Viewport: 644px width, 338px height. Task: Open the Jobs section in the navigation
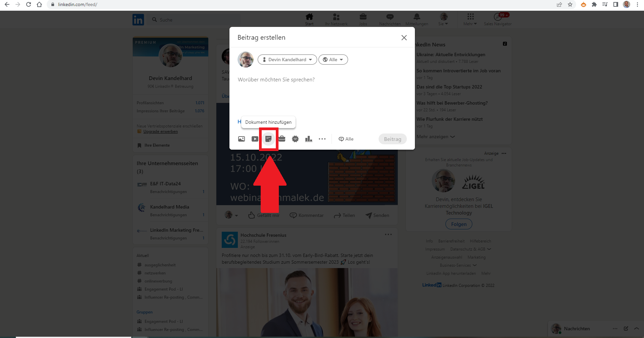[363, 19]
